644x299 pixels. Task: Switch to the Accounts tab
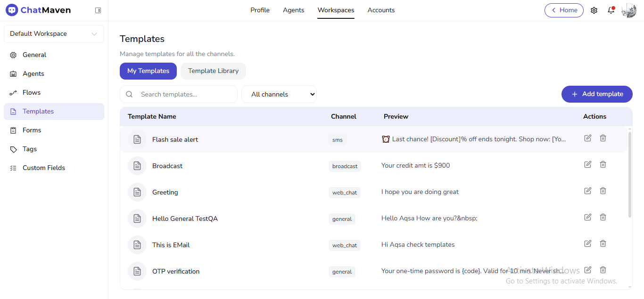coord(381,10)
